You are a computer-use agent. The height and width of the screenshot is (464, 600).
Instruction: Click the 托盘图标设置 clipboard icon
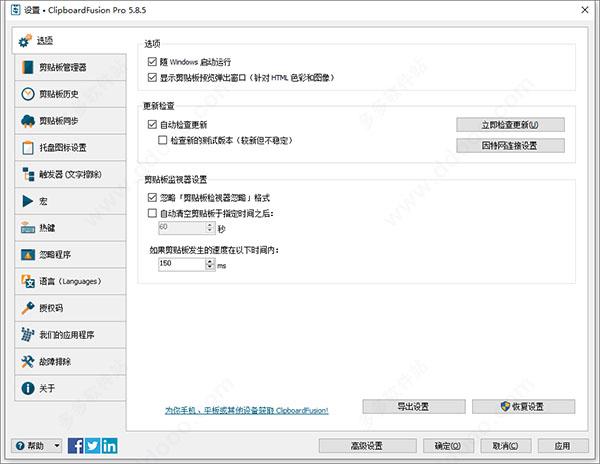pos(28,148)
